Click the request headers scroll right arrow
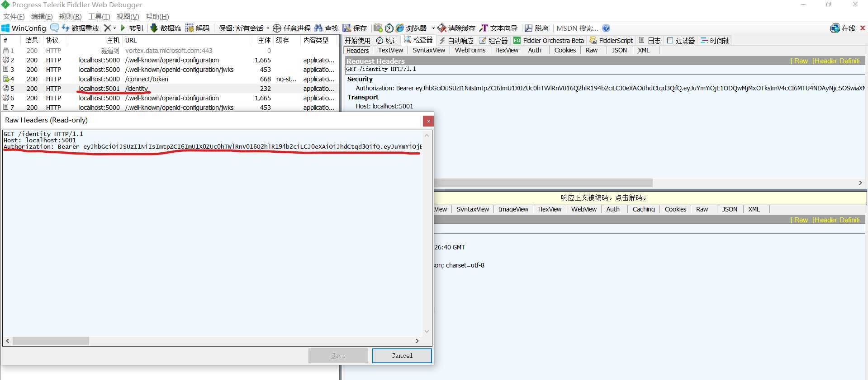Viewport: 868px width, 380px height. (x=860, y=183)
